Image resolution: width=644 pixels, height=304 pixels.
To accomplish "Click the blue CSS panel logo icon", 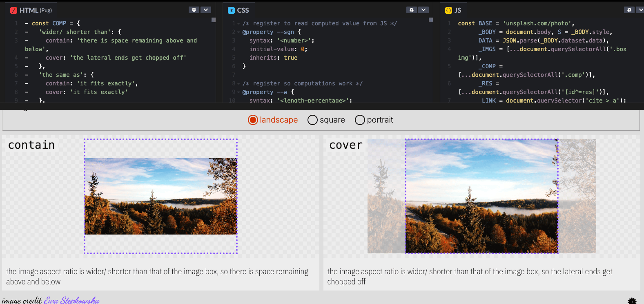I will pos(232,11).
